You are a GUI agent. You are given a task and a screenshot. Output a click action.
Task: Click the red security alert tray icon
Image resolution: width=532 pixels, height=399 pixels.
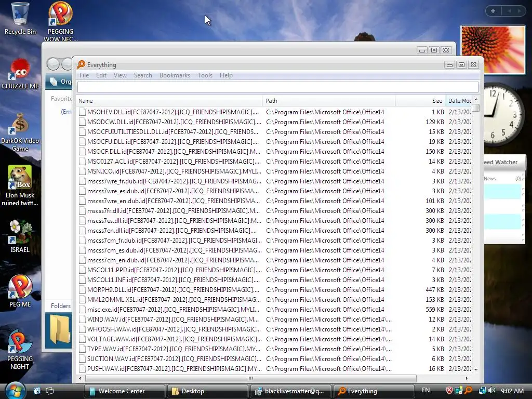point(449,391)
